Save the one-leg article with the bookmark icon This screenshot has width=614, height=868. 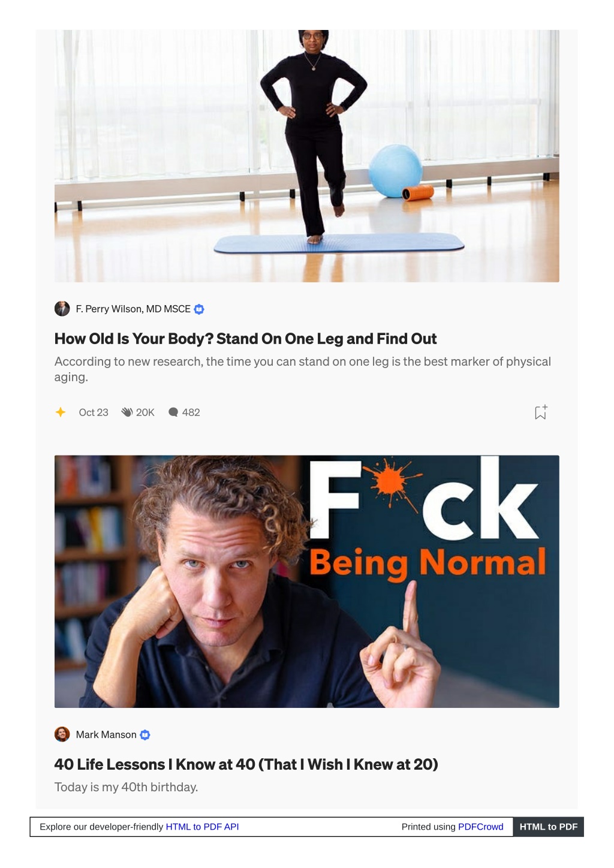tap(541, 412)
